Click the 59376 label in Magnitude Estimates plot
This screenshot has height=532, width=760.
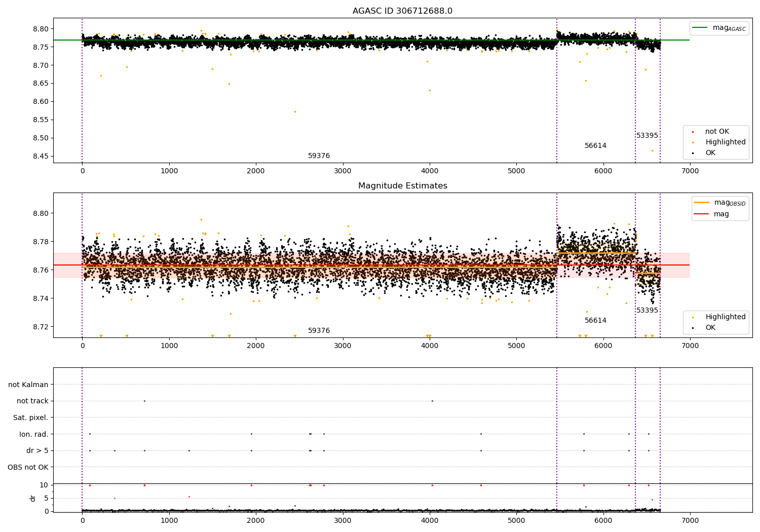319,331
